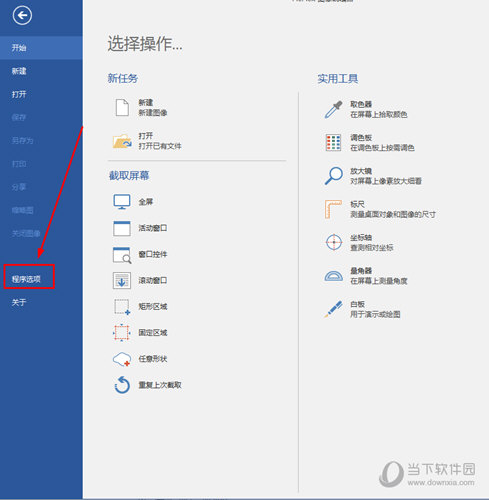Click the scrolling window capture icon
489x500 pixels.
122,281
